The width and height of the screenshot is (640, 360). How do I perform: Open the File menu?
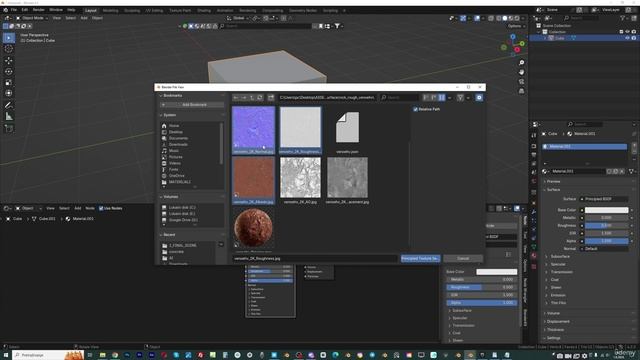13,9
